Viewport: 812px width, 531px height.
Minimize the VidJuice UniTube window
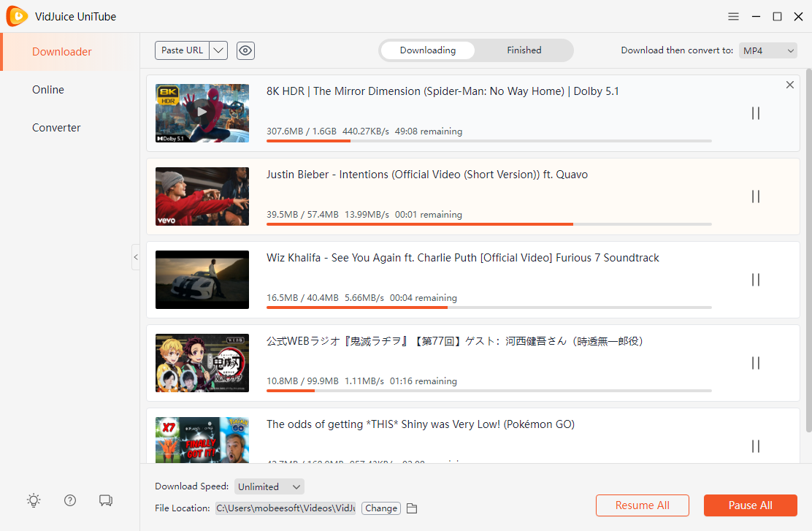point(756,17)
